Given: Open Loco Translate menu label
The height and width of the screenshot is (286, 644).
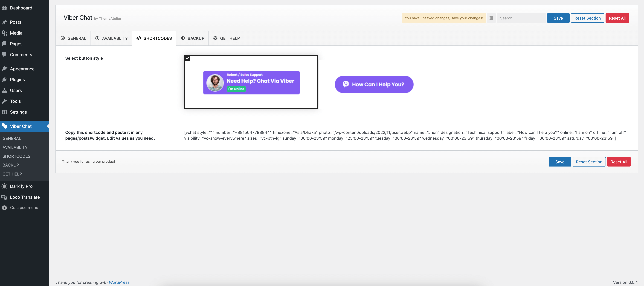Looking at the screenshot, I should click(x=25, y=197).
